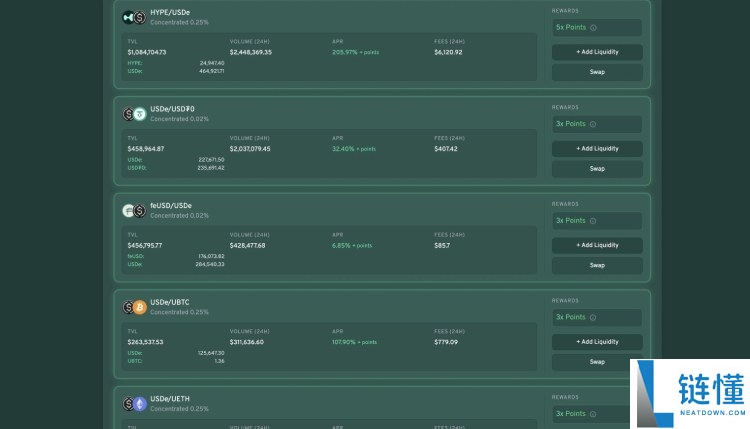The height and width of the screenshot is (429, 750).
Task: Click the HYPE/USDe token pair icon
Action: pos(133,17)
